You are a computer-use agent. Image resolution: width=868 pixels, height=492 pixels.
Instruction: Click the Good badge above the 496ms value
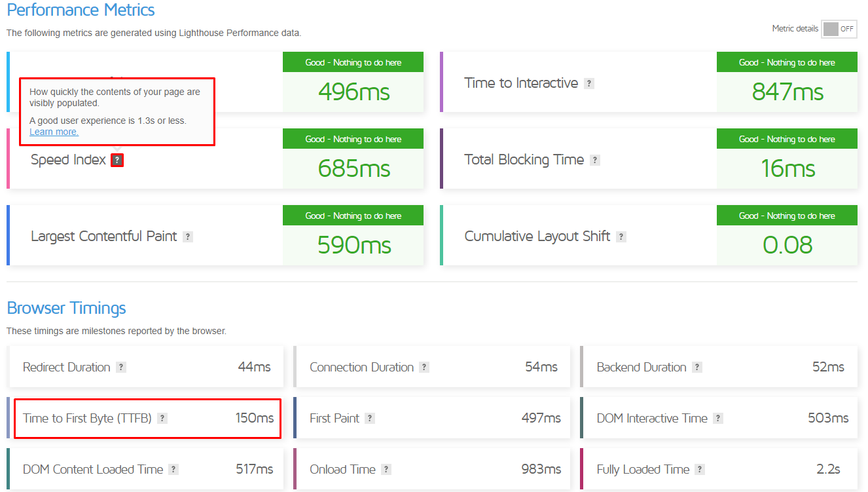[x=353, y=62]
